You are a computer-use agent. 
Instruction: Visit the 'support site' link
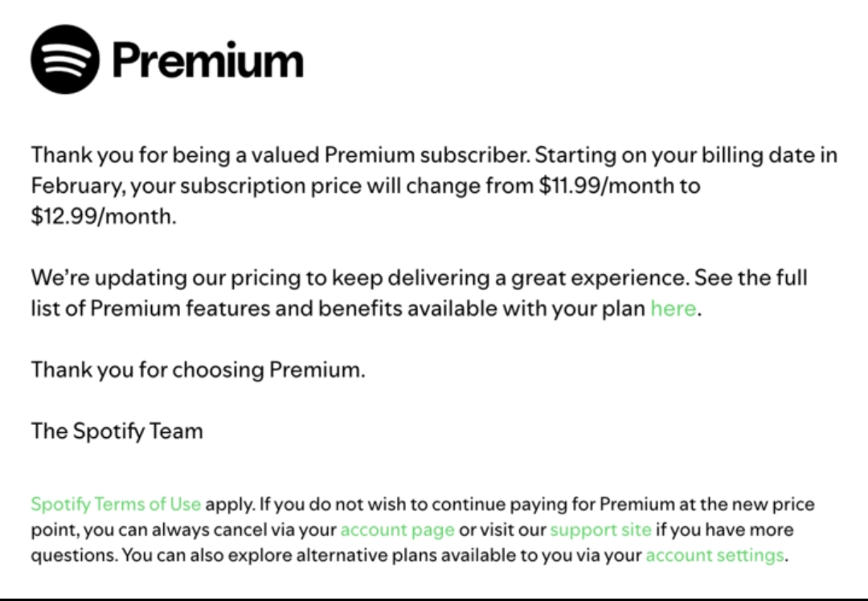click(x=600, y=530)
